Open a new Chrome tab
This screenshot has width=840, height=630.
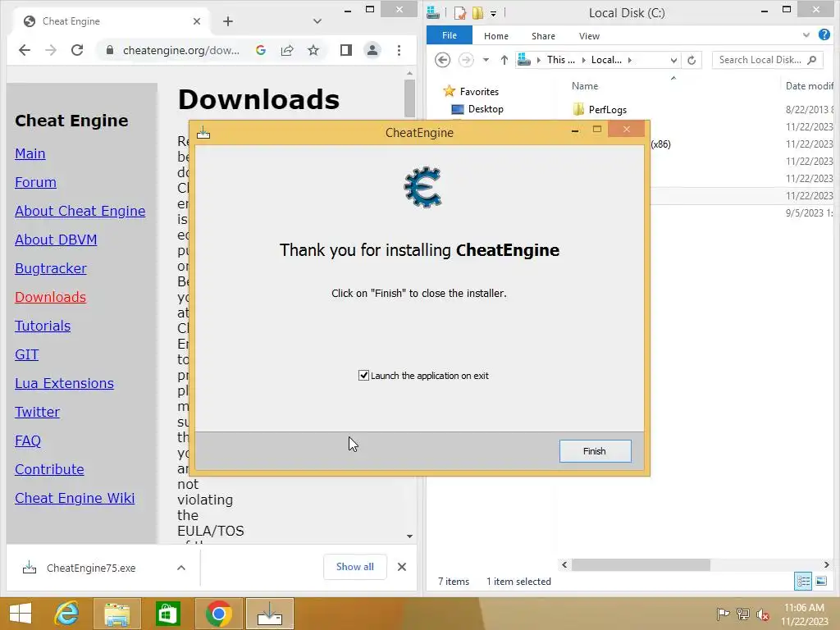[228, 21]
